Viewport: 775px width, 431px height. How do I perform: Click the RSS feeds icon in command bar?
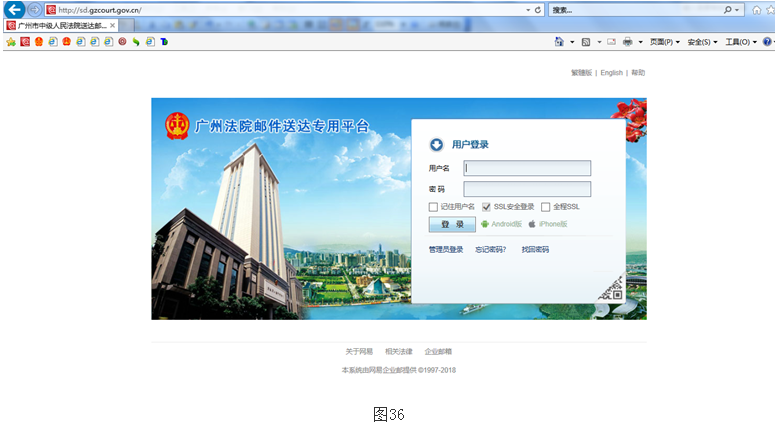click(586, 42)
